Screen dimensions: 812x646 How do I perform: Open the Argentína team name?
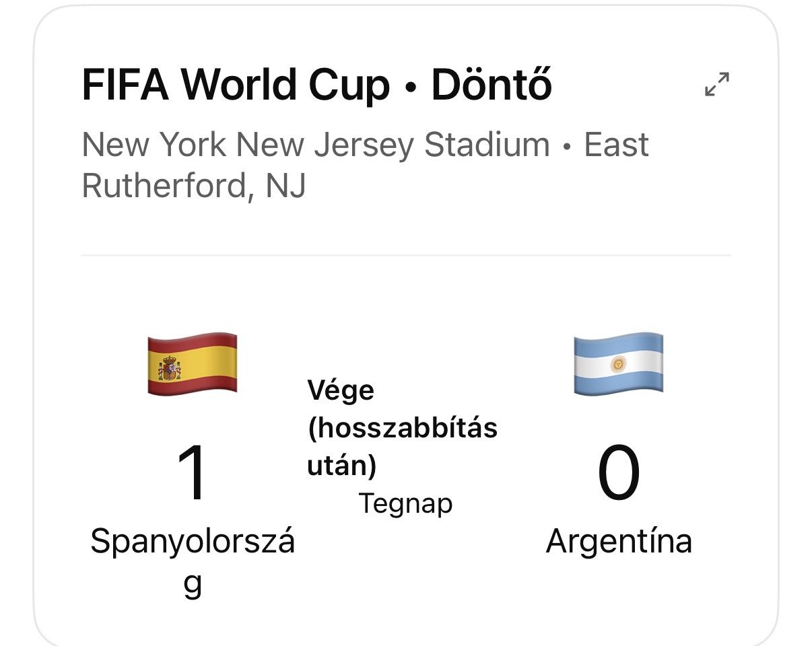click(619, 541)
